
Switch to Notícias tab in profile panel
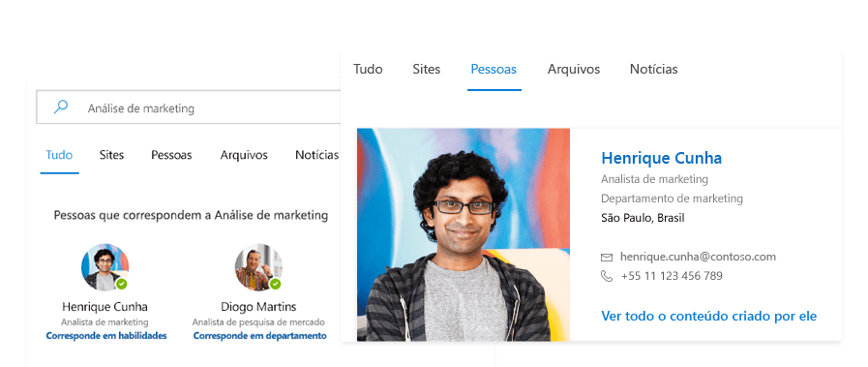pos(654,69)
